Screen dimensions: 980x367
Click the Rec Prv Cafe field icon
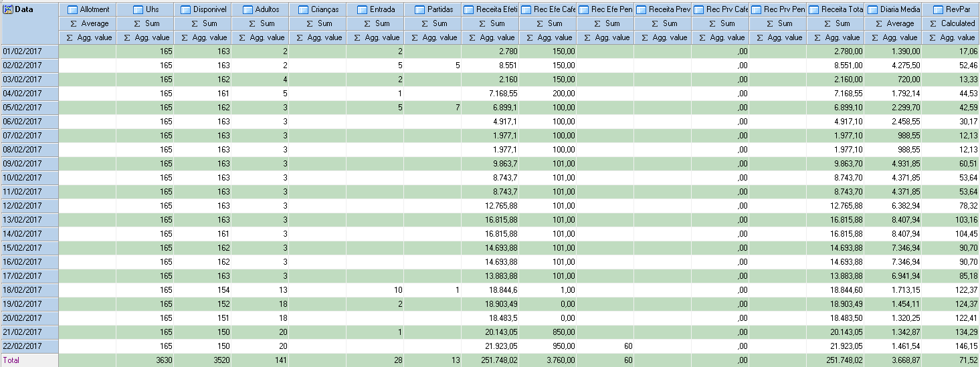(698, 9)
